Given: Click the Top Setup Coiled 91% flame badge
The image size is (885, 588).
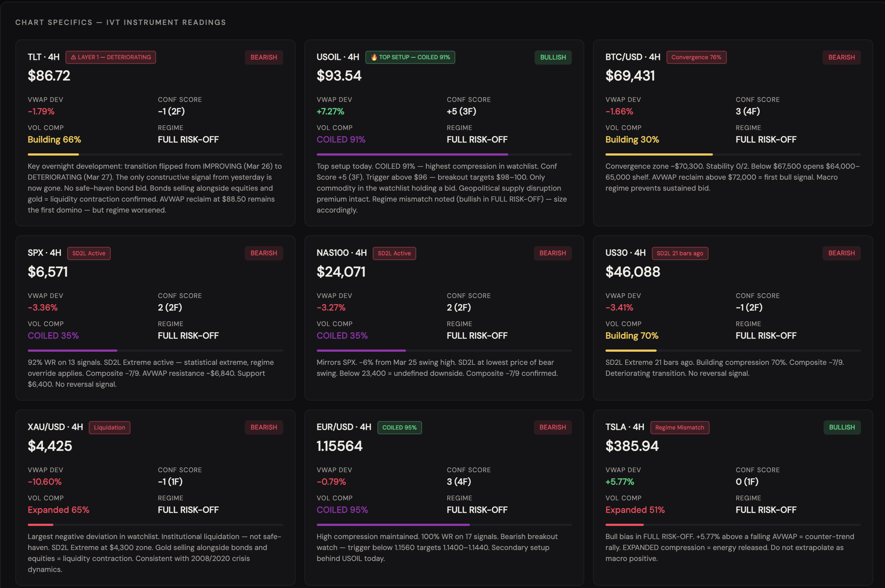Looking at the screenshot, I should coord(410,57).
